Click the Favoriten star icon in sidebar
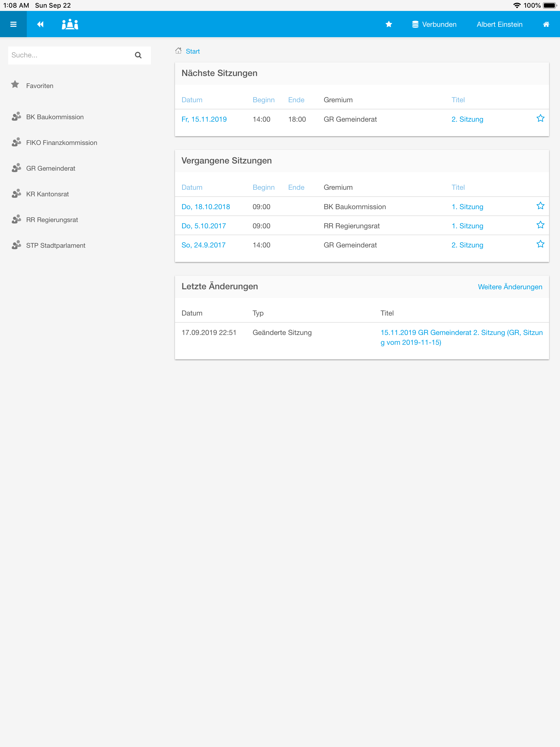This screenshot has width=560, height=747. tap(15, 84)
